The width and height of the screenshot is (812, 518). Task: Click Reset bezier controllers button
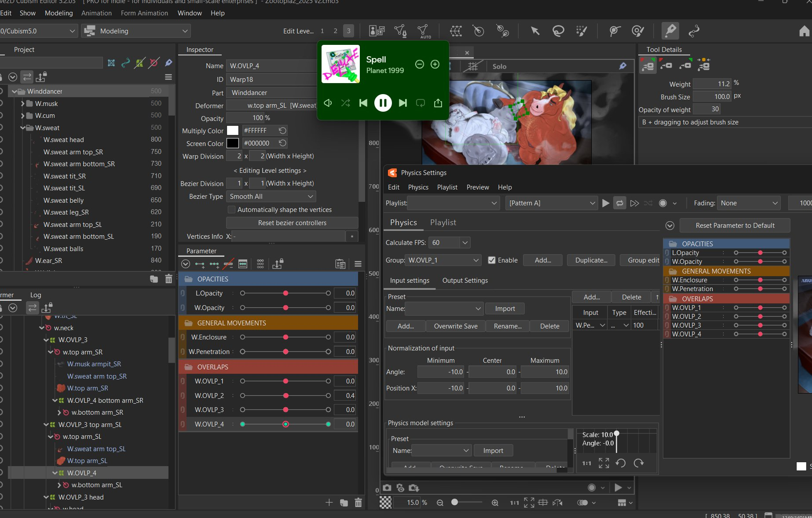click(x=292, y=223)
